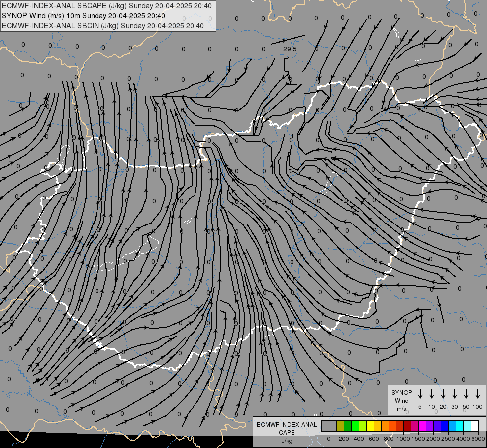This screenshot has width=487, height=448.
Task: Select the bright magenta CAPE legend swatch
Action: click(422, 426)
